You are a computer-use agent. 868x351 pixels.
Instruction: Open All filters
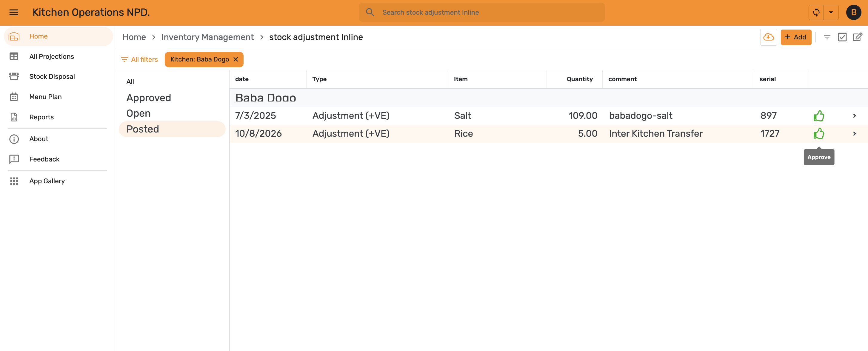pyautogui.click(x=139, y=59)
